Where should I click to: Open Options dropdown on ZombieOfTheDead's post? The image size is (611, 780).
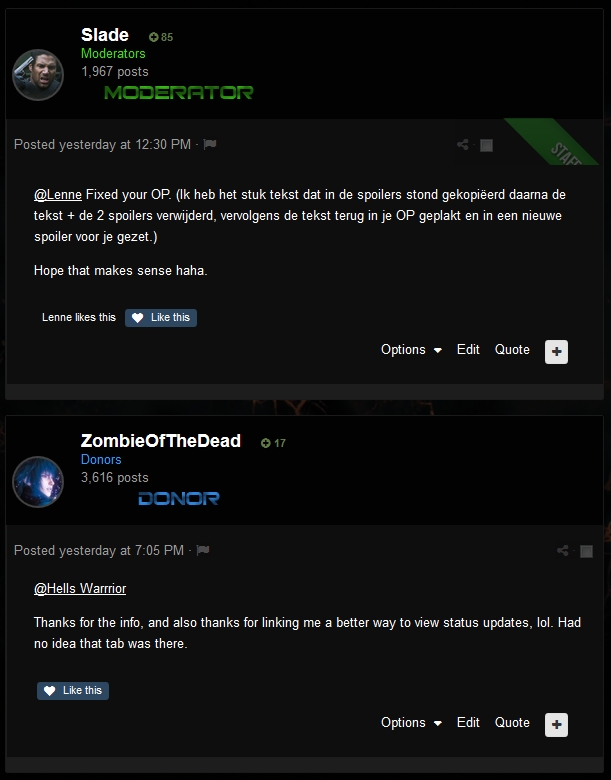(411, 722)
